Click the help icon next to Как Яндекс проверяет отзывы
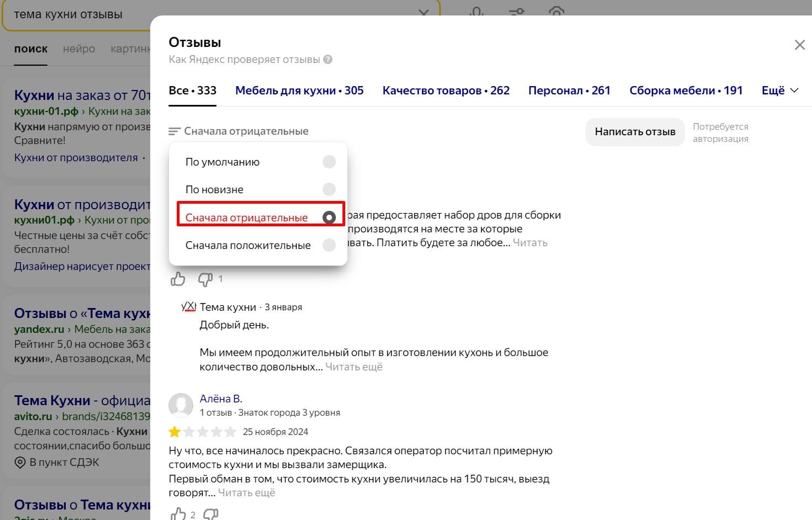Viewport: 812px width, 520px height. coord(328,60)
